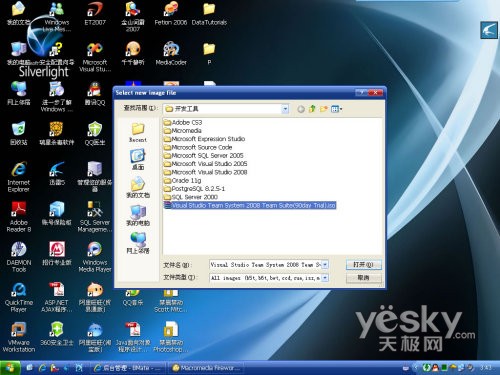Click the QQ penguin icon in system tray
The width and height of the screenshot is (500, 375).
(x=435, y=368)
